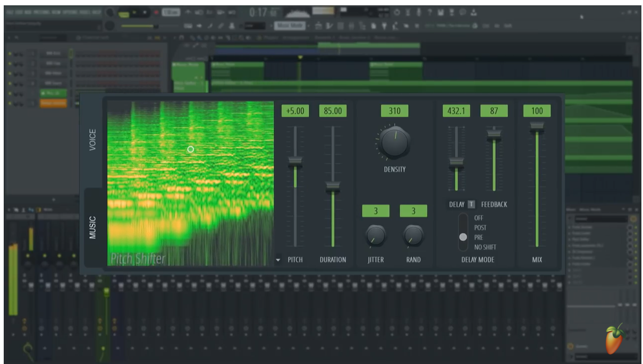Image resolution: width=643 pixels, height=364 pixels.
Task: Click the time display in FL Studio toolbar
Action: click(x=265, y=12)
